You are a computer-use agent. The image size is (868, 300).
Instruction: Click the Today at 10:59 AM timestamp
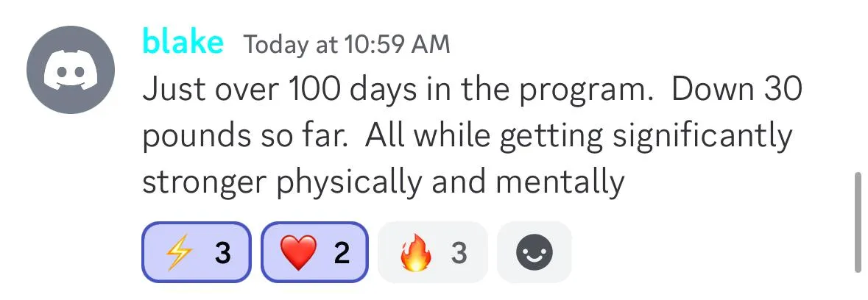347,44
